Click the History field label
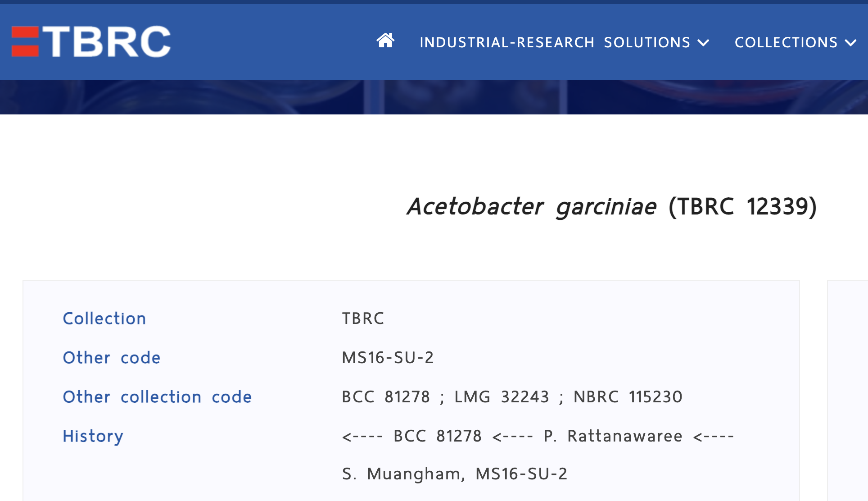868x501 pixels. point(93,436)
